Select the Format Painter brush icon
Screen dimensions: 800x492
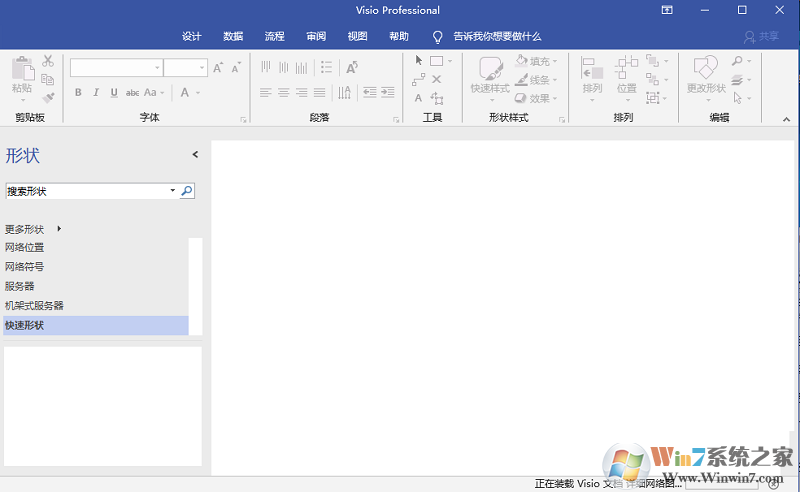click(48, 97)
